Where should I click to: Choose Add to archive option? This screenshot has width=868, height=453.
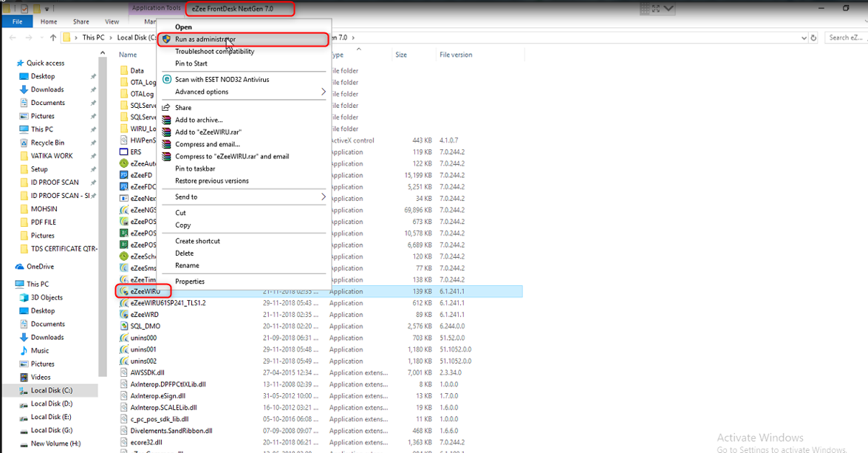[x=244, y=120]
